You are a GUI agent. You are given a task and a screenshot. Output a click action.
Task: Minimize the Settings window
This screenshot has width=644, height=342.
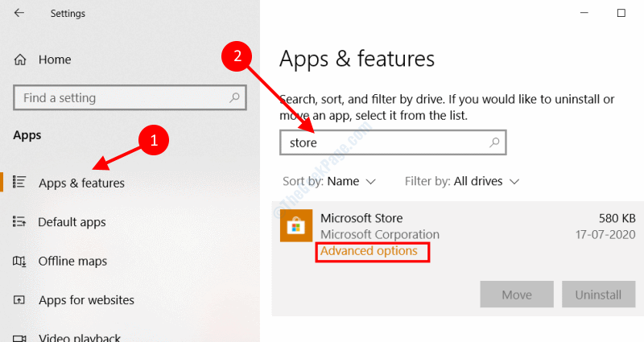click(584, 13)
